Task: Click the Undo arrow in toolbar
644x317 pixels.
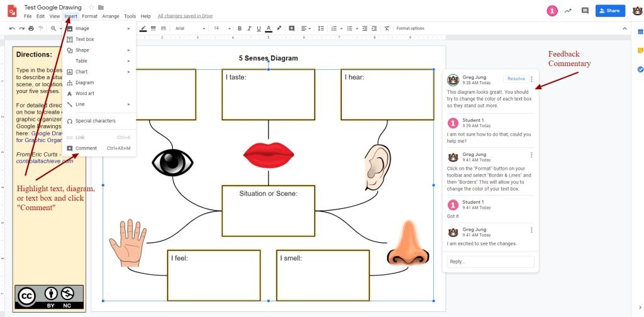Action: click(12, 28)
